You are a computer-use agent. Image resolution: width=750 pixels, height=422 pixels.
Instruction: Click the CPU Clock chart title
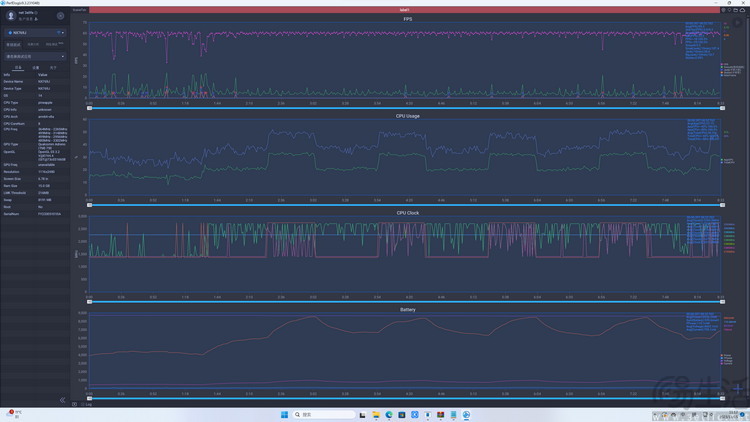[x=408, y=212]
